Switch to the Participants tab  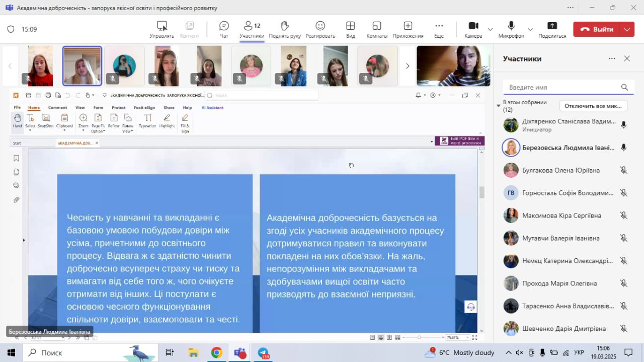(252, 29)
